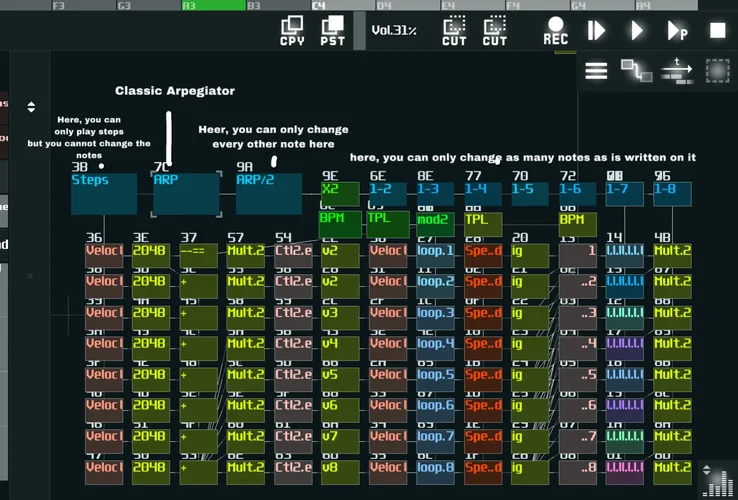Select the loop.7 module
738x500 pixels.
click(435, 442)
